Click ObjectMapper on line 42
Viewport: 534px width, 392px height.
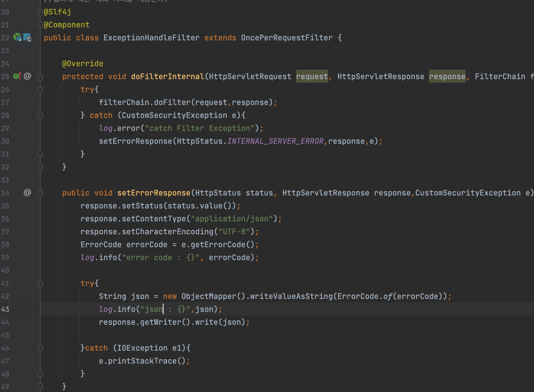point(209,296)
